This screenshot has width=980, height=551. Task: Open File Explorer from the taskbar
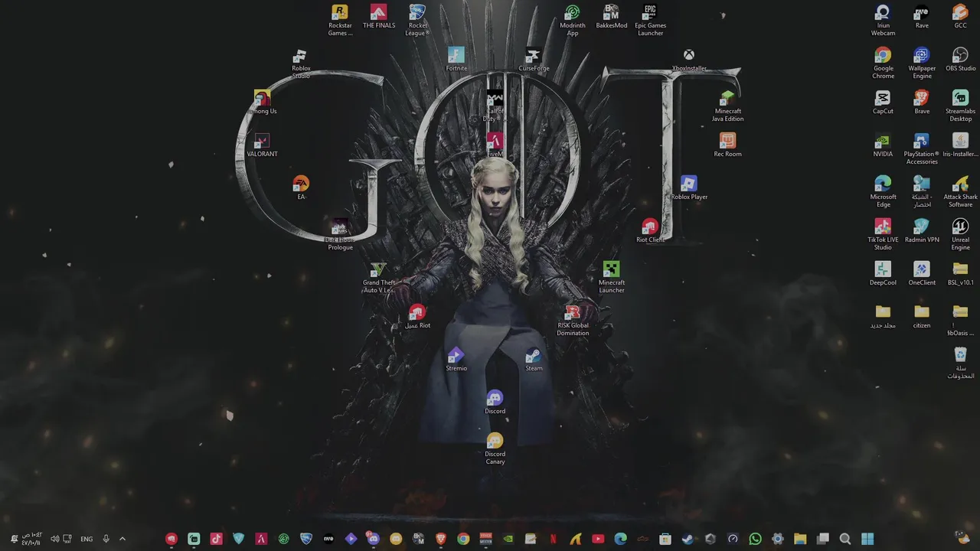800,539
